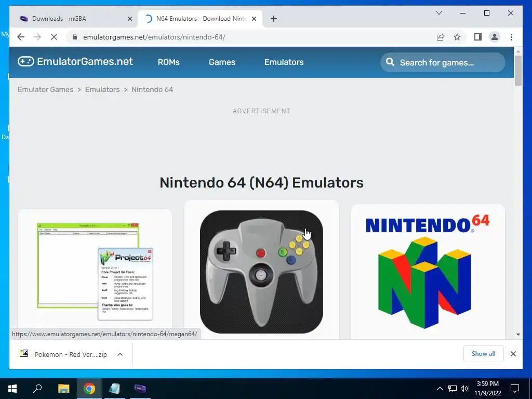Click the network tray icon

click(x=453, y=389)
